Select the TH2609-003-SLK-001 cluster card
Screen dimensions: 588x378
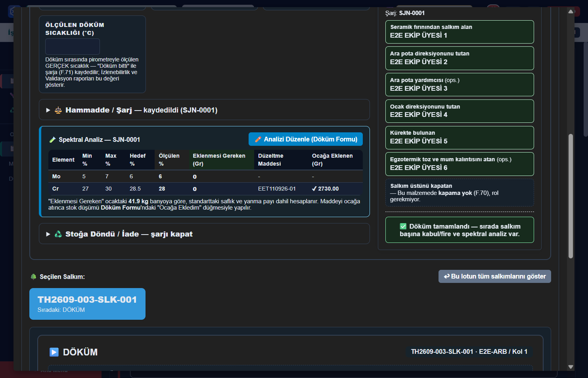87,304
